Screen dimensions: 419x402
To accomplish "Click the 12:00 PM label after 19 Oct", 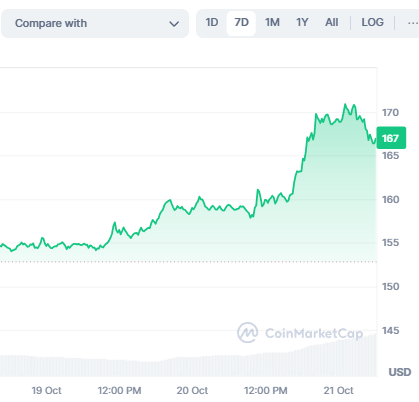I will click(119, 390).
